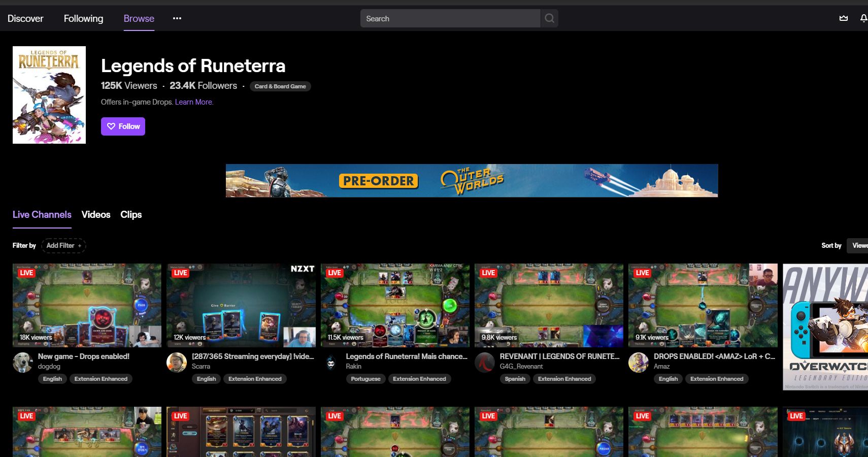Switch to the Live Channels tab

pyautogui.click(x=42, y=214)
